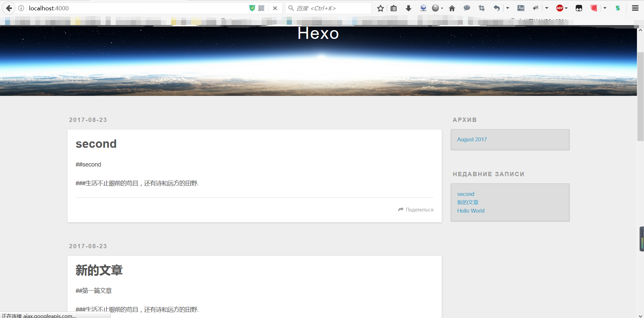Click the АРХИВ sidebar heading
Viewport: 644px width, 318px height.
tap(465, 120)
